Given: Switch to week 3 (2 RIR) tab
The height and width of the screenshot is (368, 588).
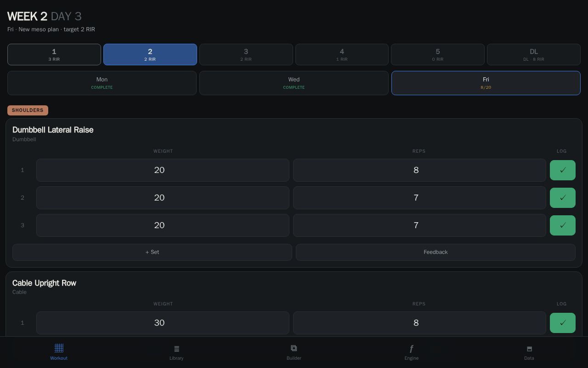Looking at the screenshot, I should (x=246, y=55).
